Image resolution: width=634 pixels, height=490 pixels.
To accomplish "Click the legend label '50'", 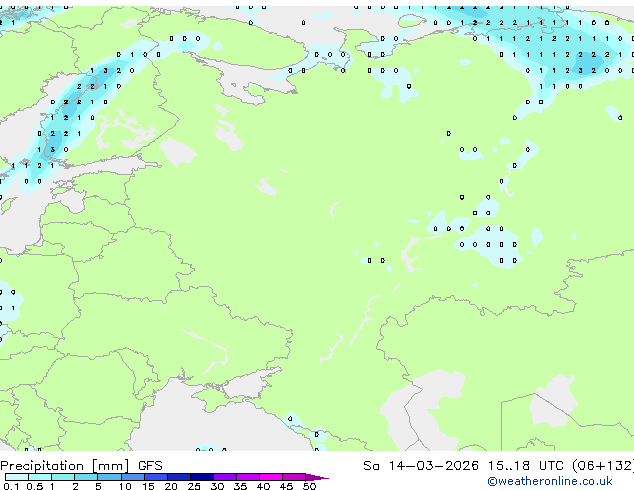I will tap(309, 486).
